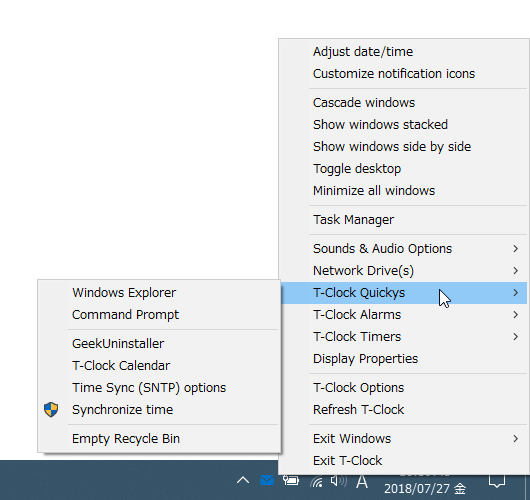Choose Customize notification icons
Screen dimensions: 530x500
pyautogui.click(x=404, y=74)
